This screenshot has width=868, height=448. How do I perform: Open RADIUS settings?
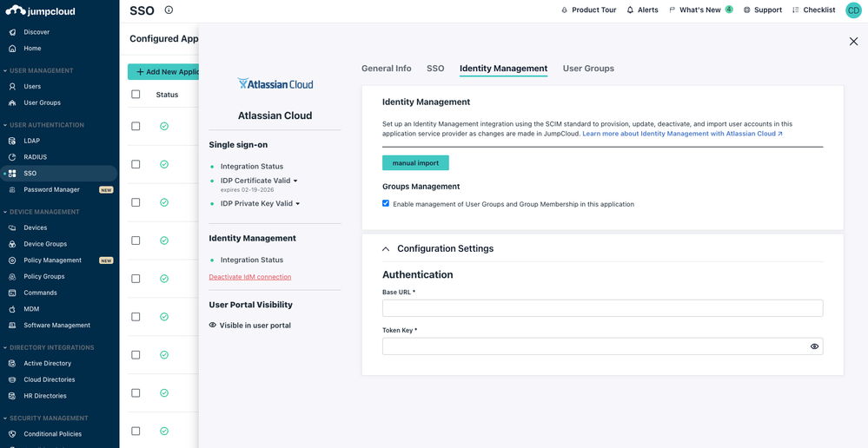click(x=35, y=157)
